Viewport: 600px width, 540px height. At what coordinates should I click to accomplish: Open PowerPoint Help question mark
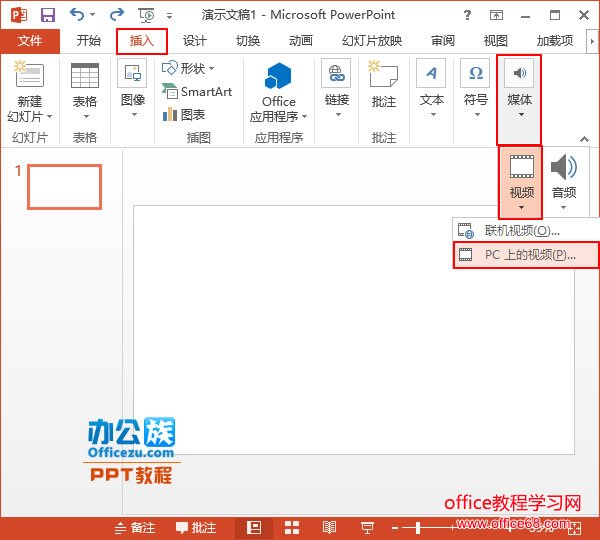tap(467, 15)
